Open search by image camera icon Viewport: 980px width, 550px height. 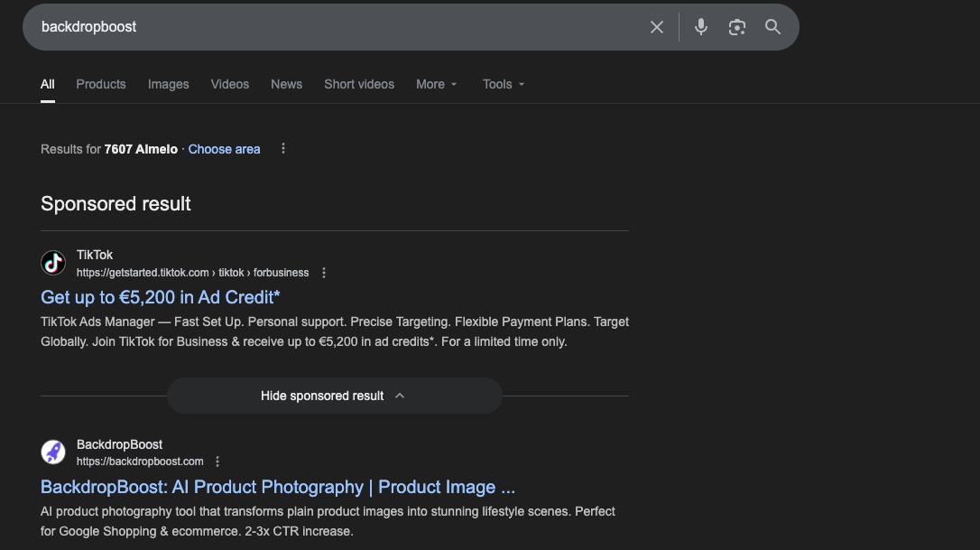(x=737, y=27)
